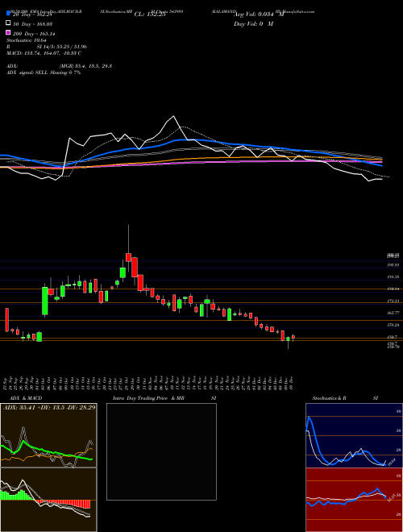403x532 pixels.
Task: Open the MACD histogram chart panel
Action: click(x=48, y=500)
